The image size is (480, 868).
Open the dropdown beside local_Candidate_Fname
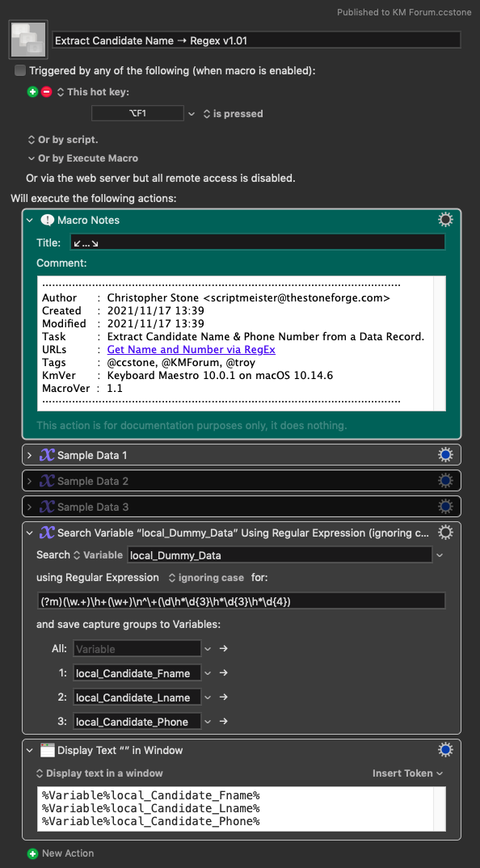(x=208, y=673)
